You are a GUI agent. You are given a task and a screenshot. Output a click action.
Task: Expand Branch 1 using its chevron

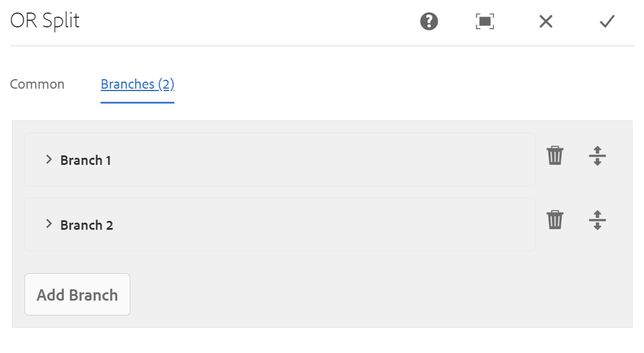(49, 160)
